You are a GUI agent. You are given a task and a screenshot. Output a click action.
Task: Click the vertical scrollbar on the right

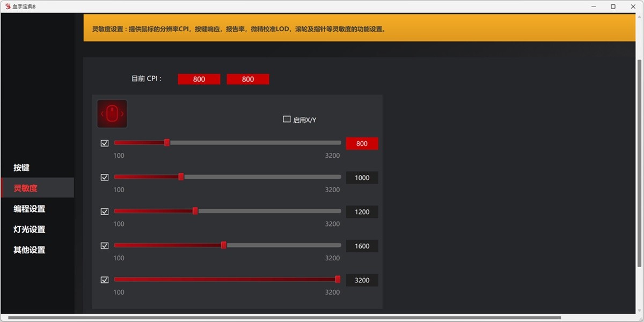tap(639, 161)
